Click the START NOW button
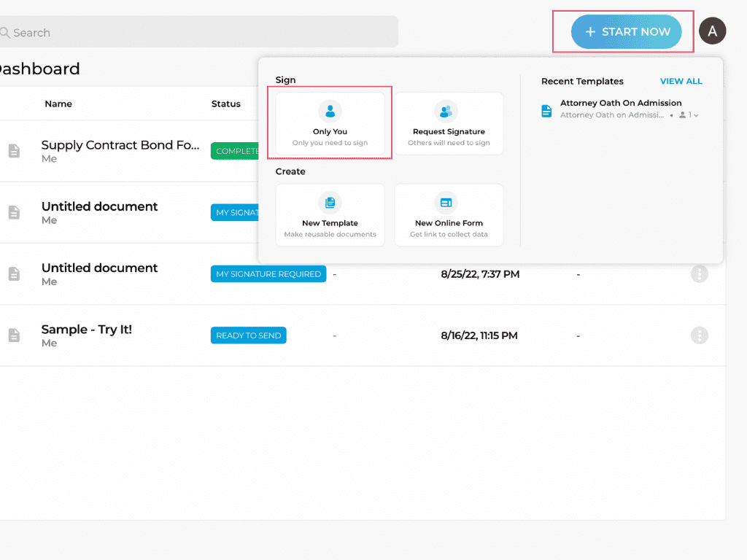 (626, 31)
